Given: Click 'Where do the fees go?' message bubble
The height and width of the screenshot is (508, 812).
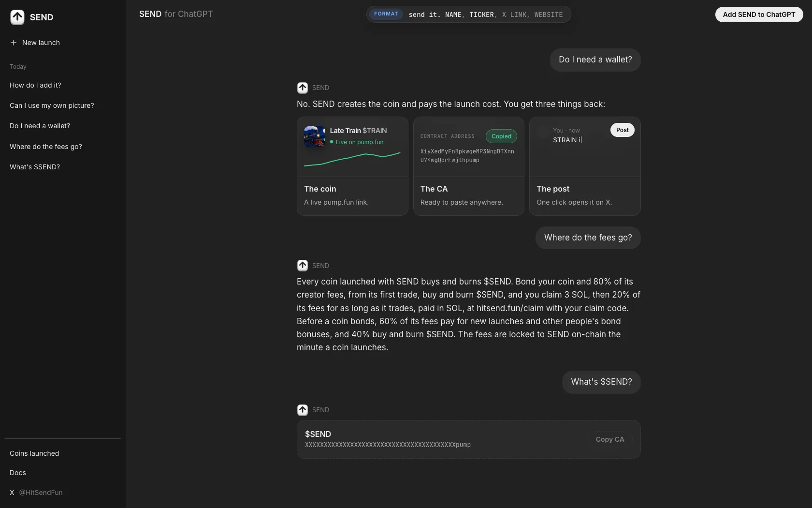Looking at the screenshot, I should click(588, 238).
